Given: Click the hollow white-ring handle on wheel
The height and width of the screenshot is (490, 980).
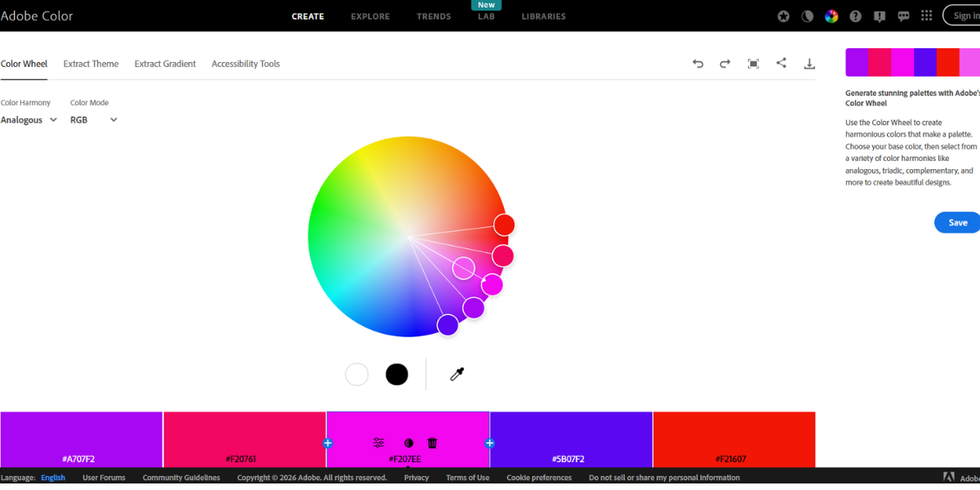Looking at the screenshot, I should 464,268.
